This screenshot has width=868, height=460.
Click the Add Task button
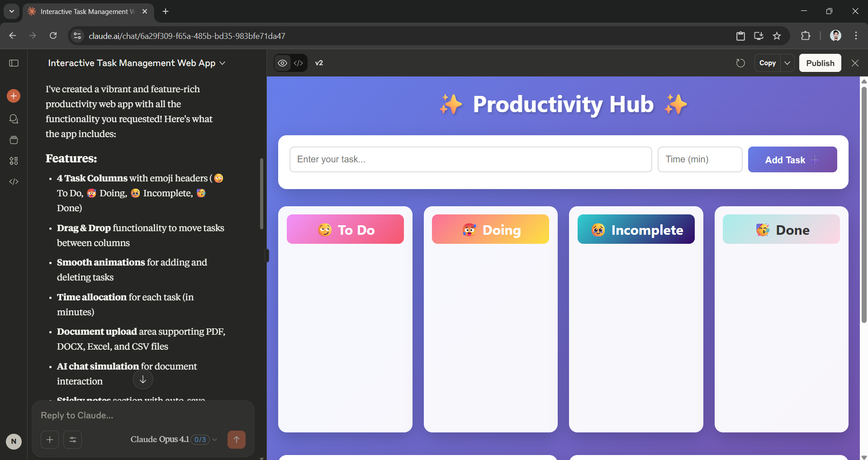(792, 159)
